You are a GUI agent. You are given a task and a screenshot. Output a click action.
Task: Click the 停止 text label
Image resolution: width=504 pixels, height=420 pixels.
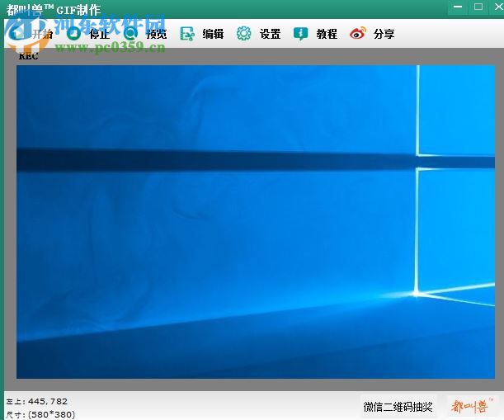99,34
